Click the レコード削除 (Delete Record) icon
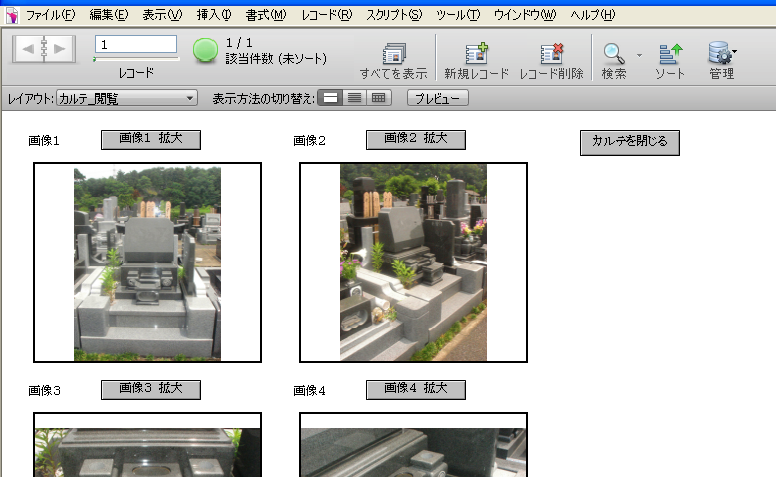 point(551,55)
